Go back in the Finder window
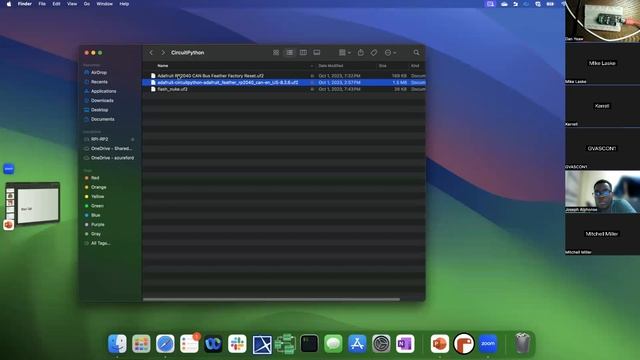 [151, 53]
